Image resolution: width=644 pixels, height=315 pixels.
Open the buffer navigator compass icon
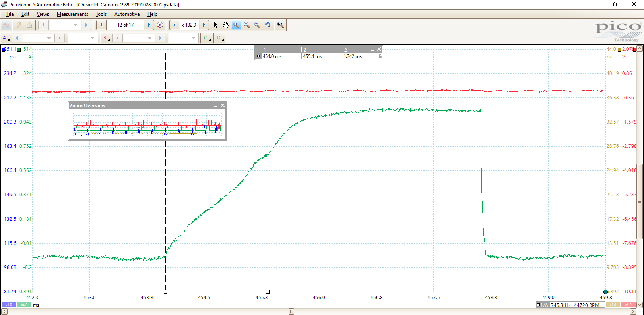point(160,25)
